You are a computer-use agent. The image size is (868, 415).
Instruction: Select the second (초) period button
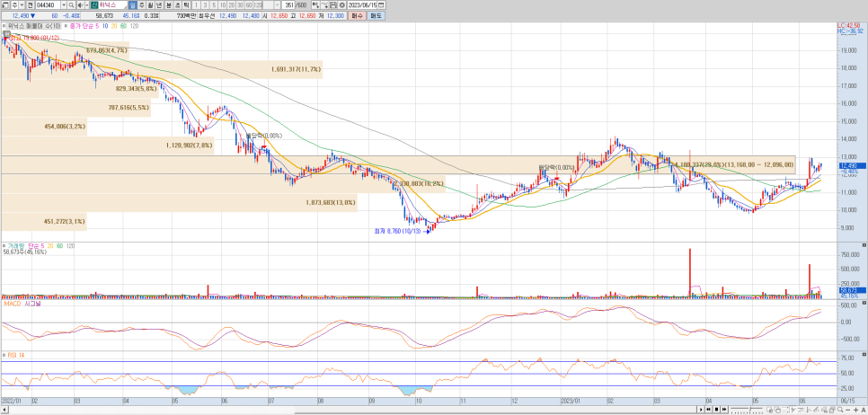pos(178,5)
